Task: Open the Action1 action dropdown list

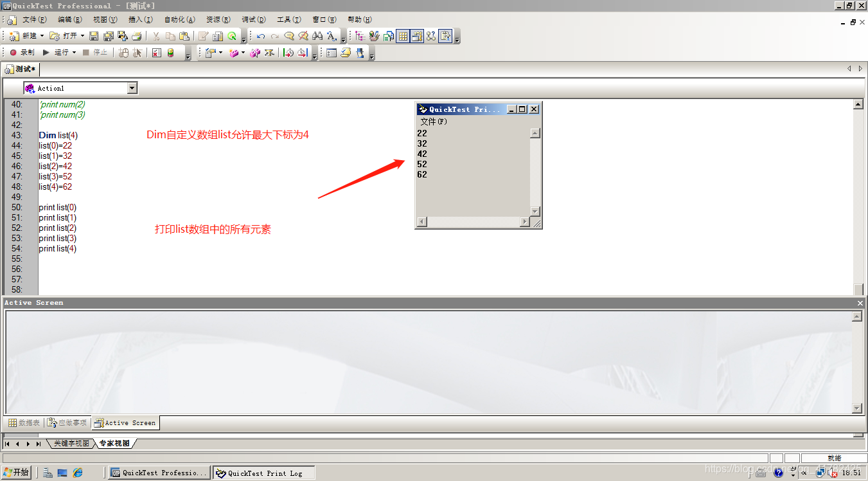Action: [132, 88]
